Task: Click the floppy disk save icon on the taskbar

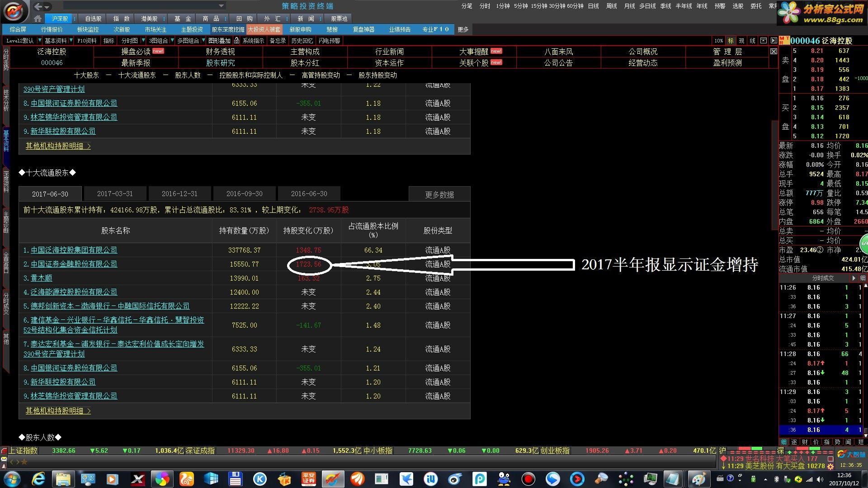Action: (235, 479)
